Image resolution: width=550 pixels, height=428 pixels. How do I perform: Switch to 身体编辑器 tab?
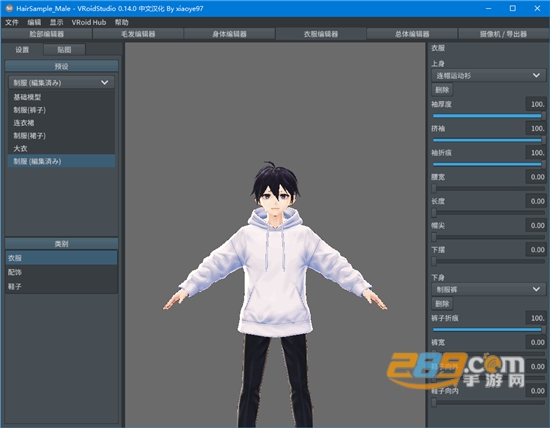click(x=229, y=34)
